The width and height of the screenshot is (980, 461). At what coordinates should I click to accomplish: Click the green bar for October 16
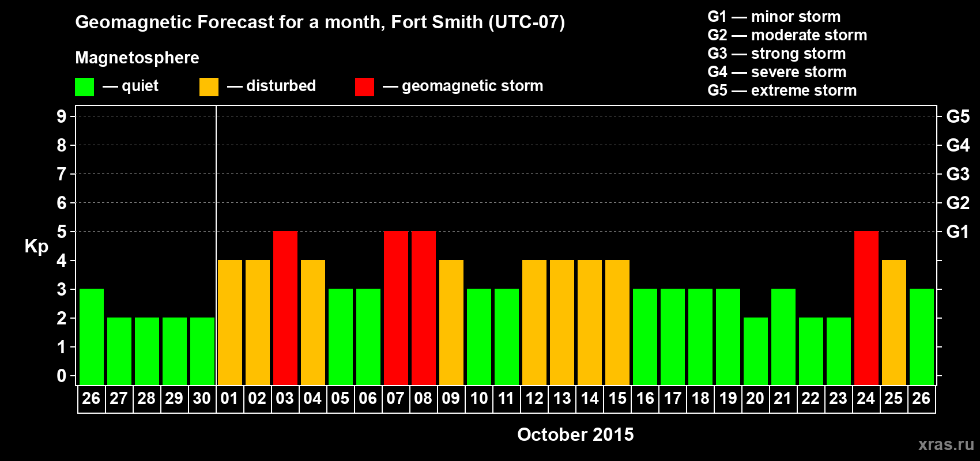coord(645,337)
